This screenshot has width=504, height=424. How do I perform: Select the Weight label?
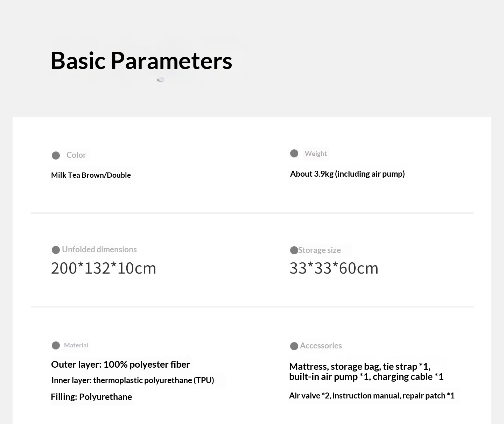(x=316, y=154)
